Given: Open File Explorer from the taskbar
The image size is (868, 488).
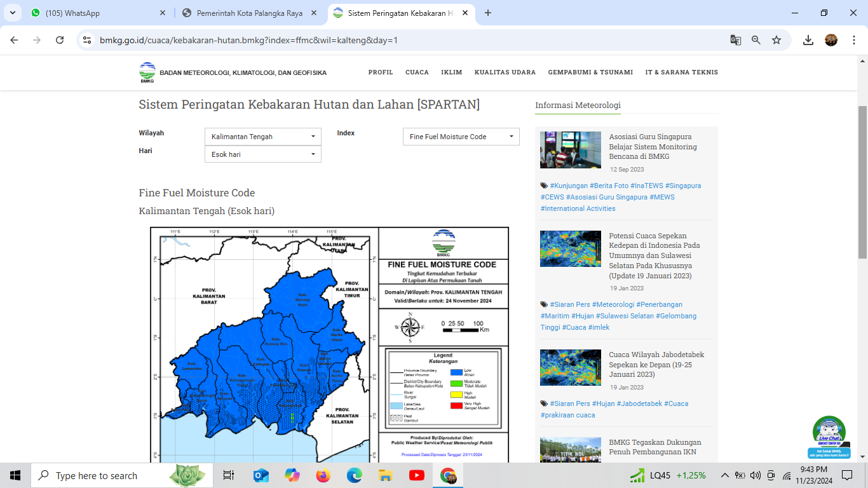Looking at the screenshot, I should [386, 475].
